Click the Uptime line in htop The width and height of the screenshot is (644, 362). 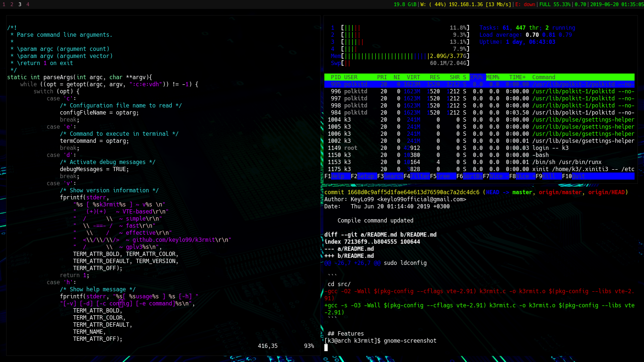click(x=517, y=42)
